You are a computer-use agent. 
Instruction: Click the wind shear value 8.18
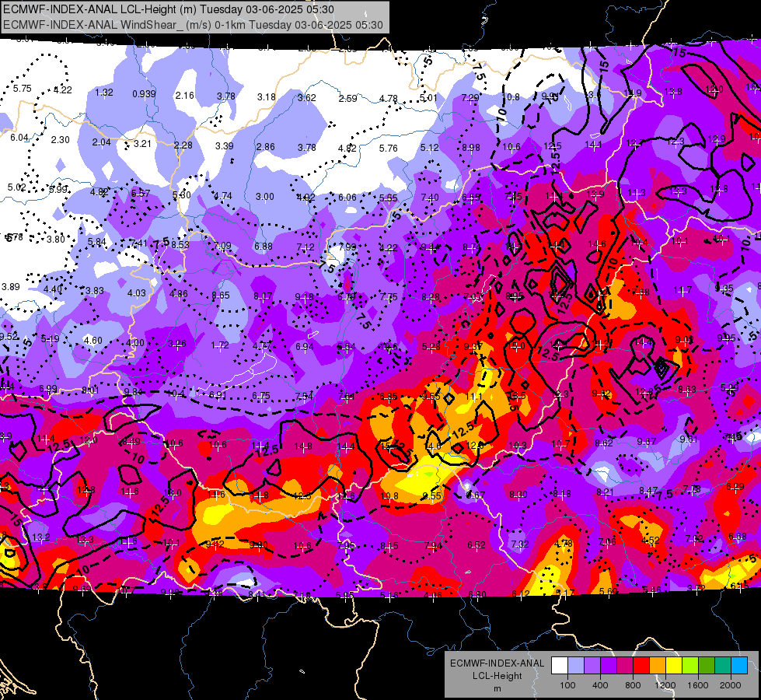(562, 494)
